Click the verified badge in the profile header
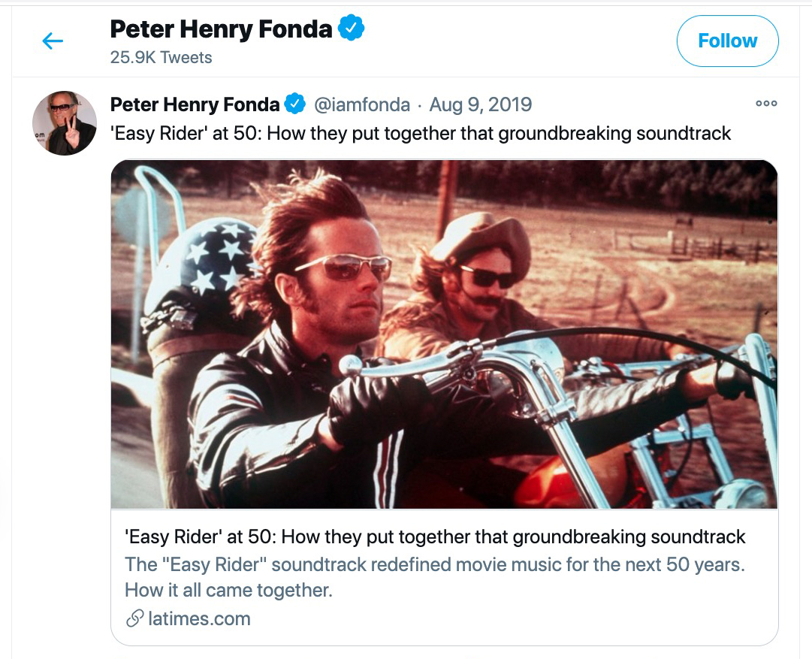This screenshot has height=659, width=812. click(x=351, y=30)
